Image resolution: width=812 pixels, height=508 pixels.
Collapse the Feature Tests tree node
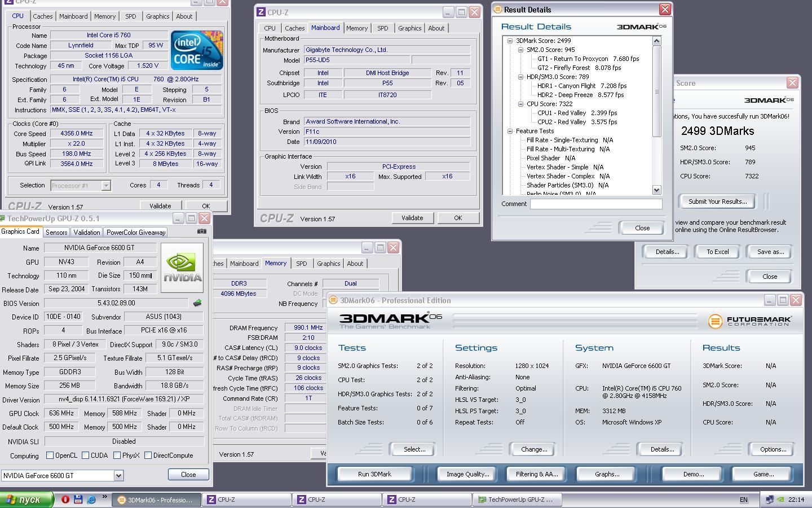click(510, 131)
